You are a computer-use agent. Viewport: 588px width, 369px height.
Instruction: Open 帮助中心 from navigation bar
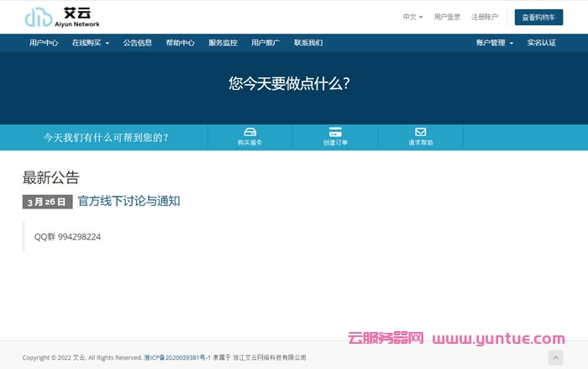tap(180, 43)
